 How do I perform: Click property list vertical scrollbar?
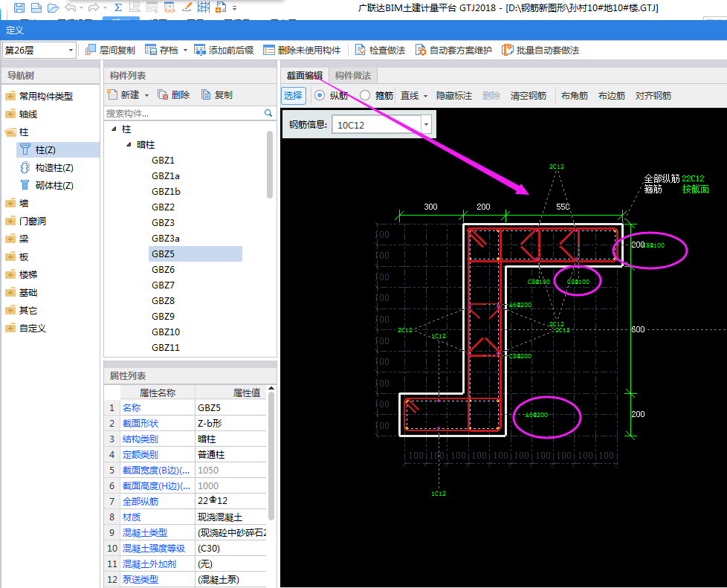(271, 456)
